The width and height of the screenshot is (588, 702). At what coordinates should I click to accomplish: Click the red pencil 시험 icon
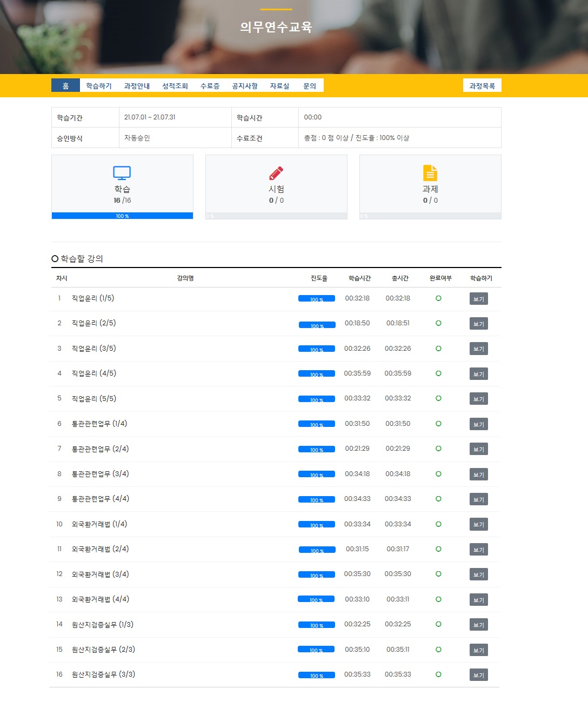276,173
